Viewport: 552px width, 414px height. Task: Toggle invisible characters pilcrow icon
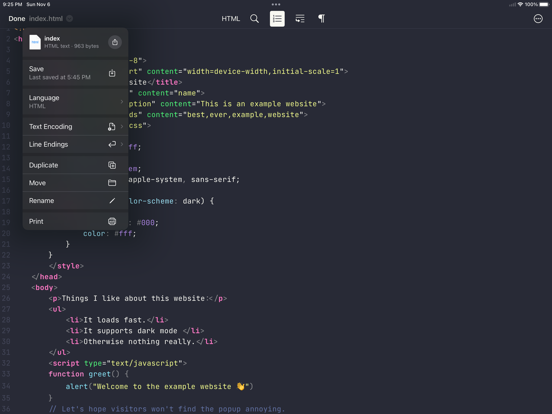pos(321,19)
